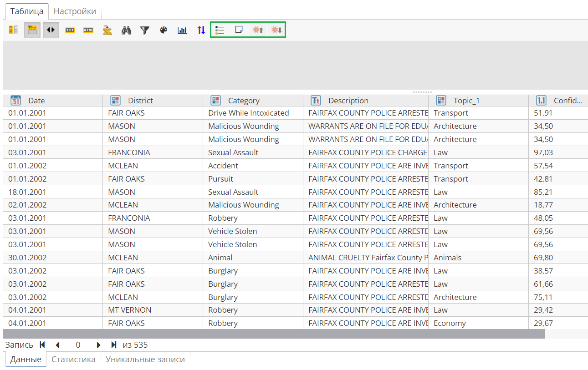Export table using the TXT icon
588x370 pixels.
[70, 30]
